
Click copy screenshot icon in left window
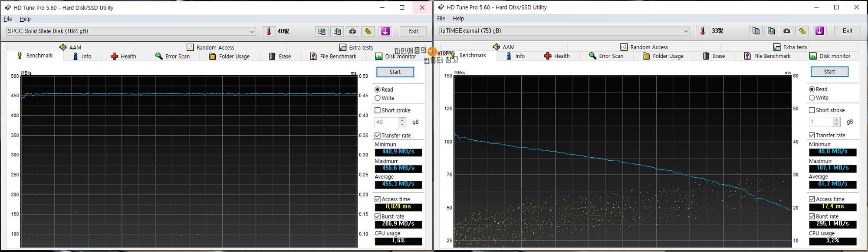pos(337,31)
